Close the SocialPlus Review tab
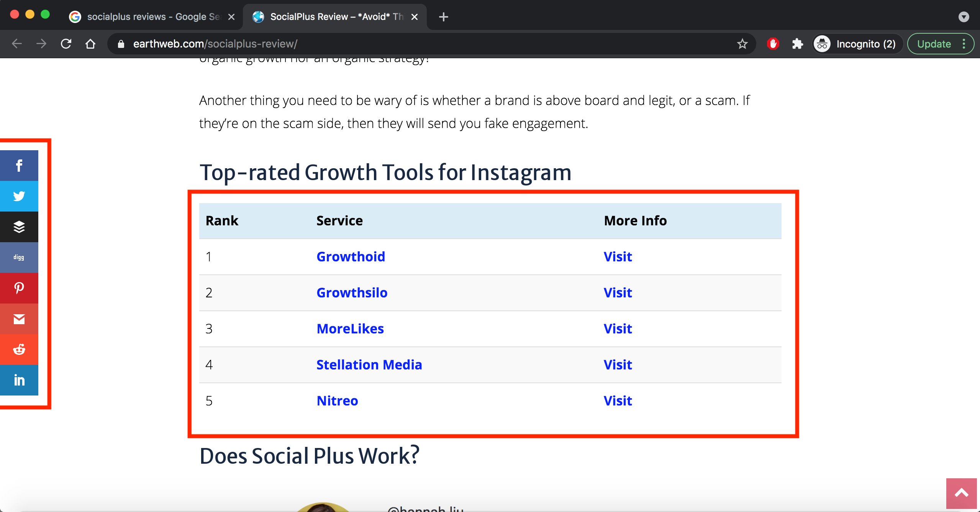 [x=414, y=17]
